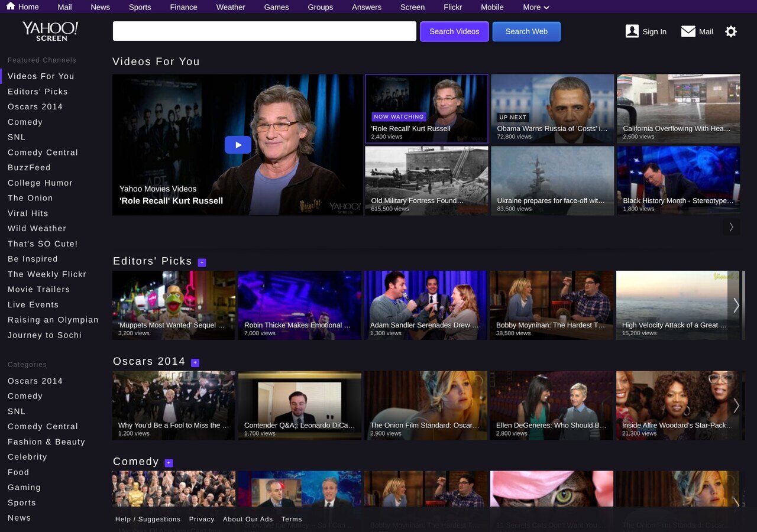The height and width of the screenshot is (532, 757).
Task: Open Celebrity category
Action: [x=27, y=457]
